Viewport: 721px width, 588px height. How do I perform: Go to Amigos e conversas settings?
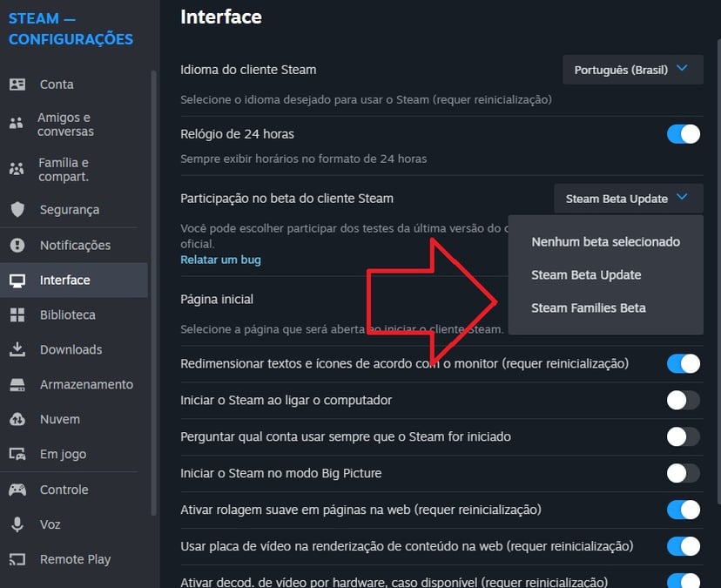(73, 125)
